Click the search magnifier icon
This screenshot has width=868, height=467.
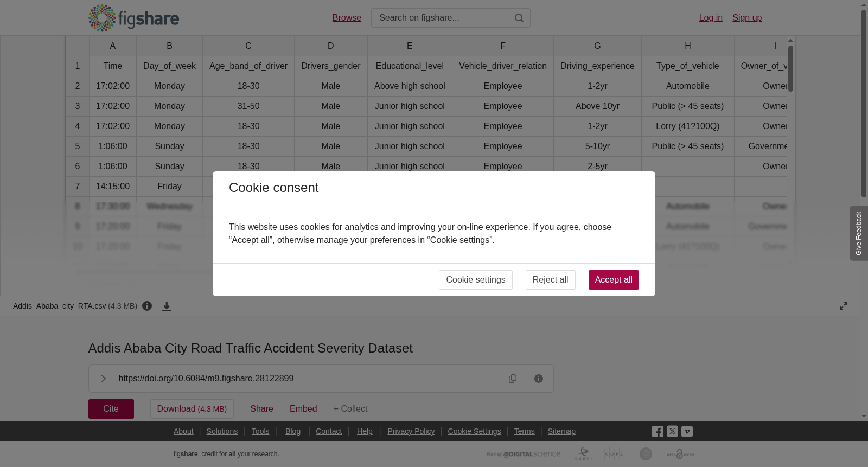tap(519, 18)
